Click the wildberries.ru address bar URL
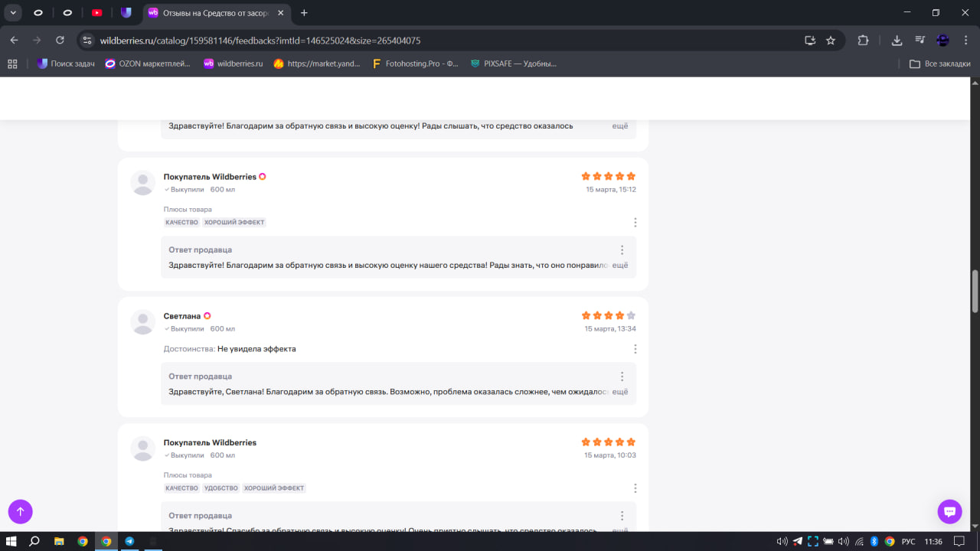The width and height of the screenshot is (980, 551). tap(260, 41)
